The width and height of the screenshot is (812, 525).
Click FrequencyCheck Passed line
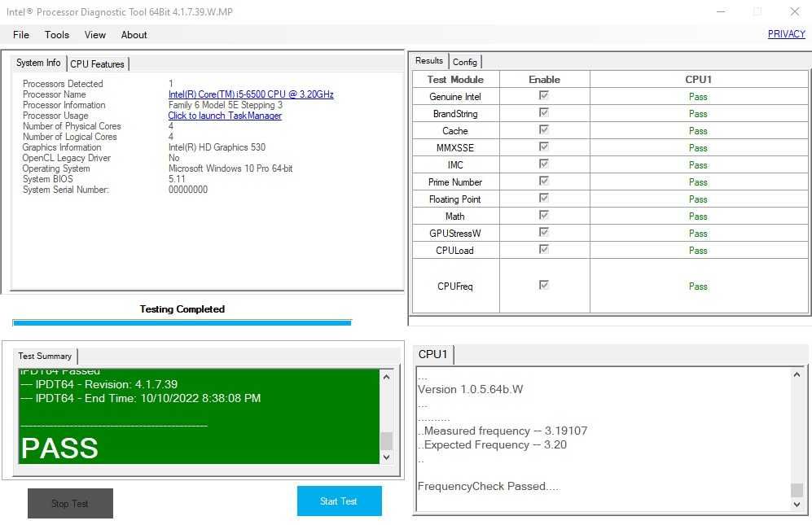pyautogui.click(x=489, y=486)
